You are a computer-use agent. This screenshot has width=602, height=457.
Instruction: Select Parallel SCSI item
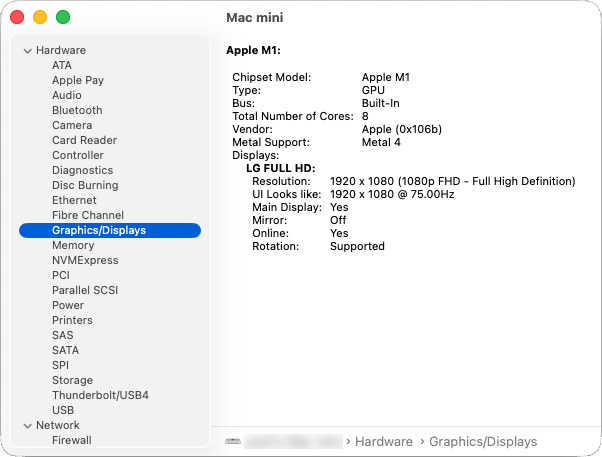click(x=85, y=290)
